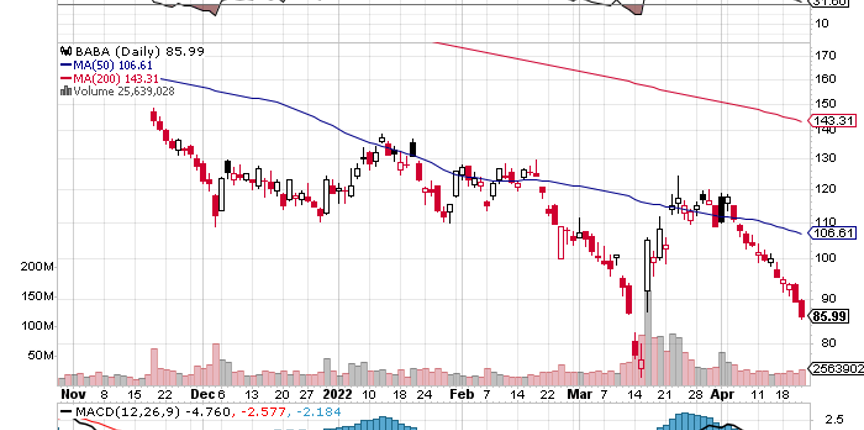Click the "MA(200) 143.31" legend entry
The width and height of the screenshot is (864, 430).
[x=116, y=78]
